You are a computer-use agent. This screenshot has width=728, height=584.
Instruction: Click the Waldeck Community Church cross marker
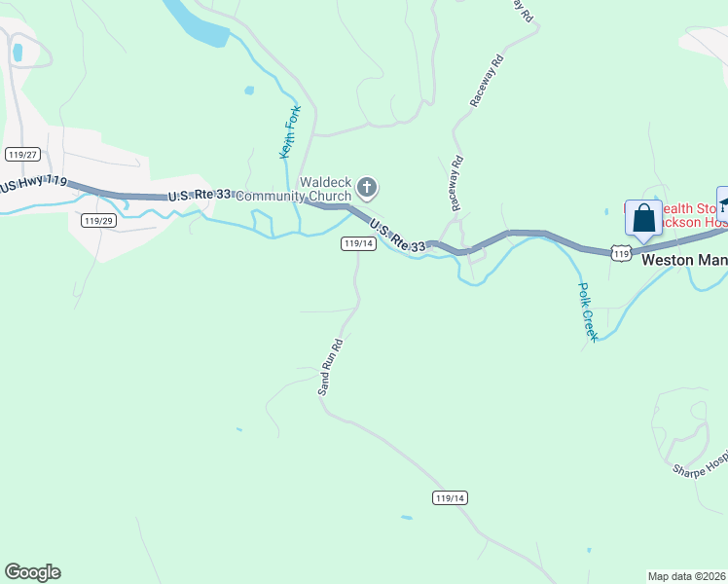367,188
